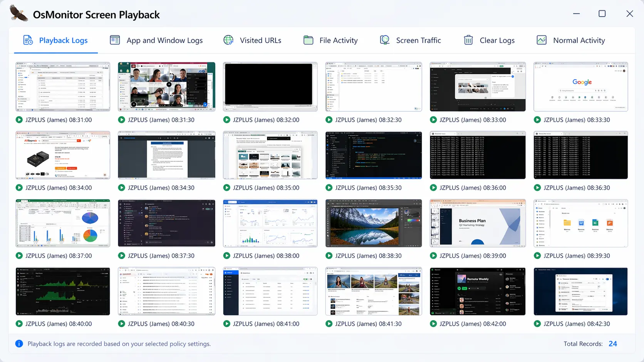
Task: Open the pie chart spreadsheet thumbnail at 08:37:00
Action: pyautogui.click(x=63, y=223)
